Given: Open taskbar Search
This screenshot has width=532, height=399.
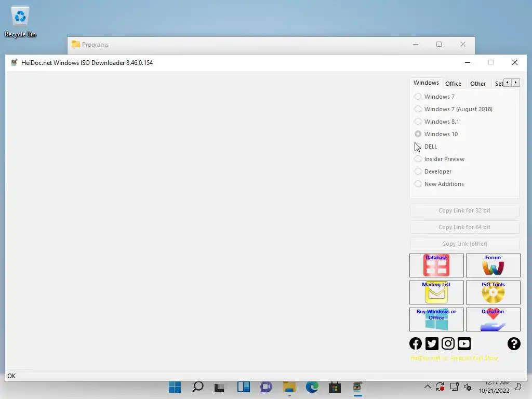Looking at the screenshot, I should coord(198,387).
